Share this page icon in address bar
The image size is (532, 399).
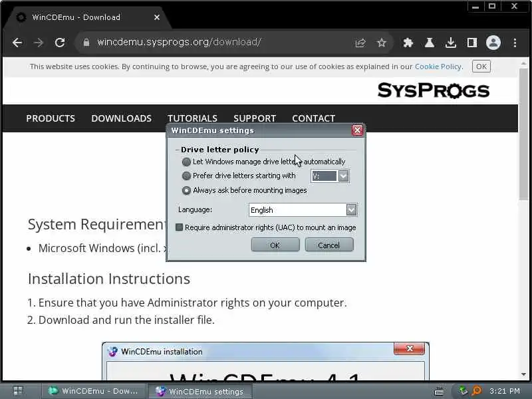coord(360,43)
